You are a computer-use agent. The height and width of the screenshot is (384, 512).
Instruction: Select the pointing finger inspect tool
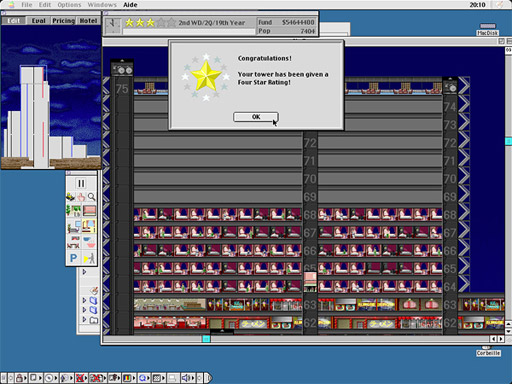point(81,197)
